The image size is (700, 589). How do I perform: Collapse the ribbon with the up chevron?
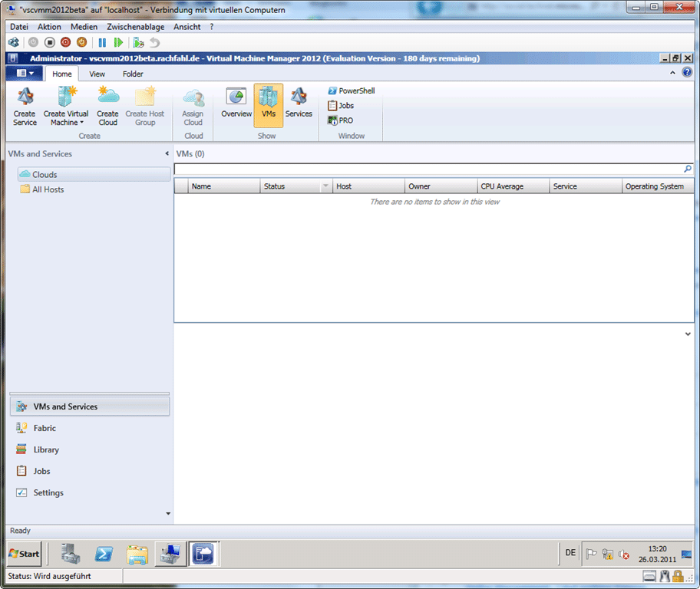click(672, 73)
